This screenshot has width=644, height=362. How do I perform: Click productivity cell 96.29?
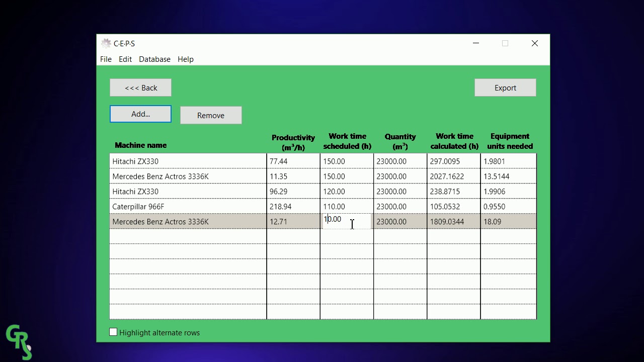(x=293, y=192)
